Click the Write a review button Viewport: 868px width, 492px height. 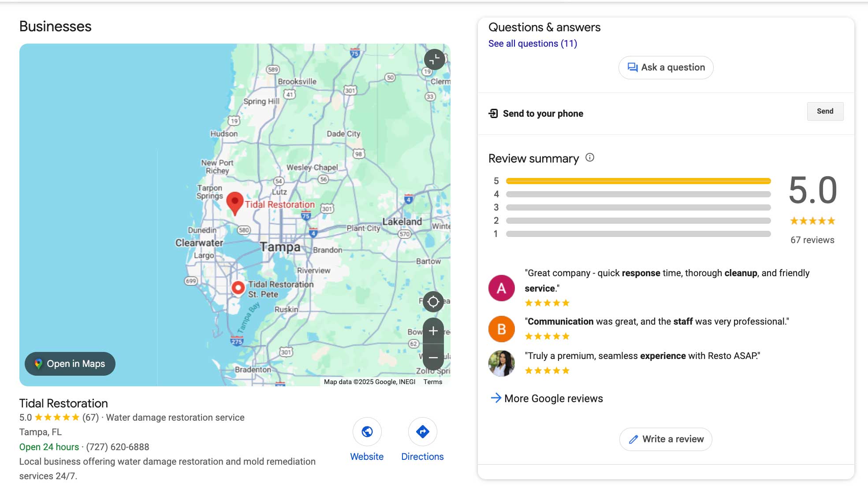(666, 439)
